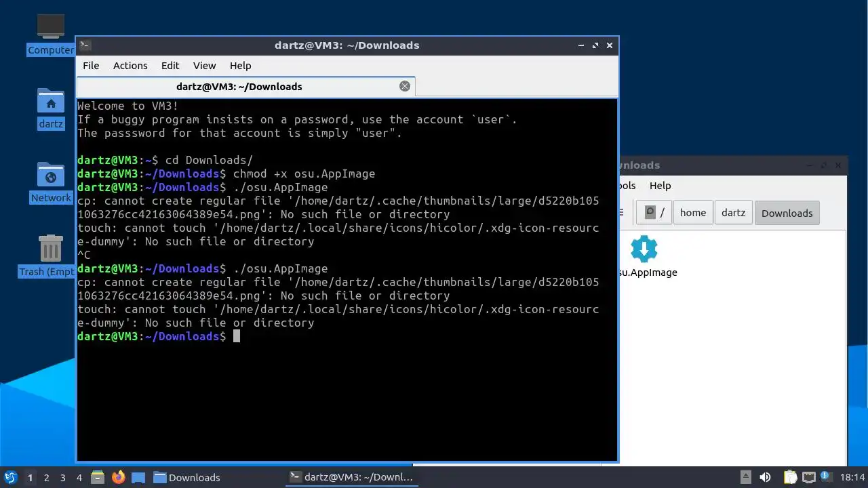Switch to virtual desktop 4

pos(79,477)
